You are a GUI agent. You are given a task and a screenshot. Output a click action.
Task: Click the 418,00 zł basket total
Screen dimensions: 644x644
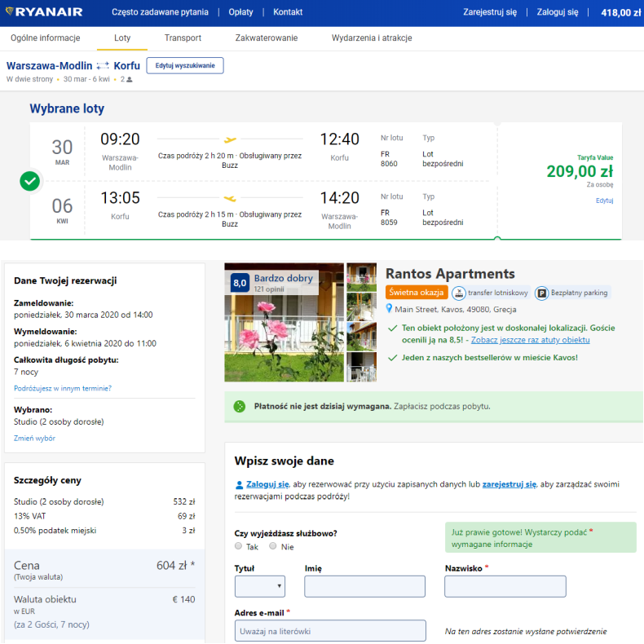620,13
